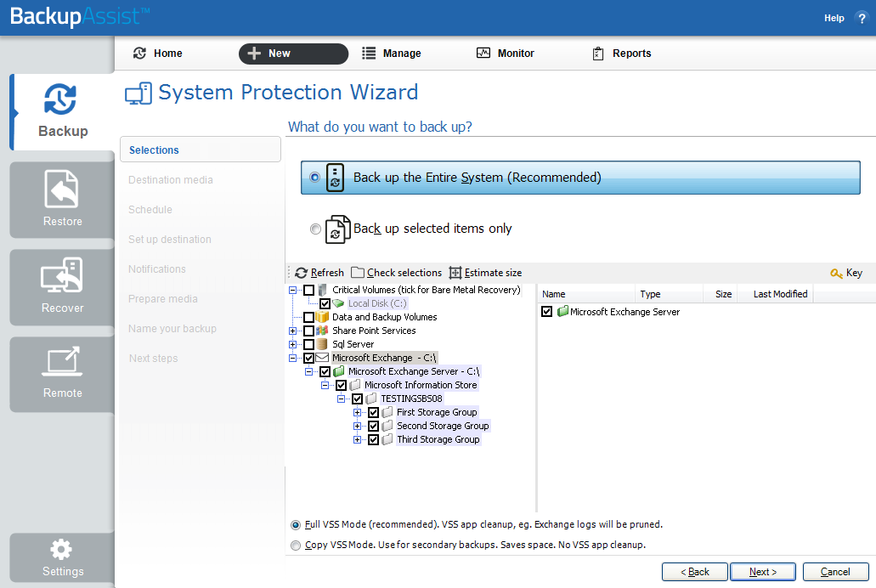Select the TESTINGSBS08 tree label

[411, 399]
